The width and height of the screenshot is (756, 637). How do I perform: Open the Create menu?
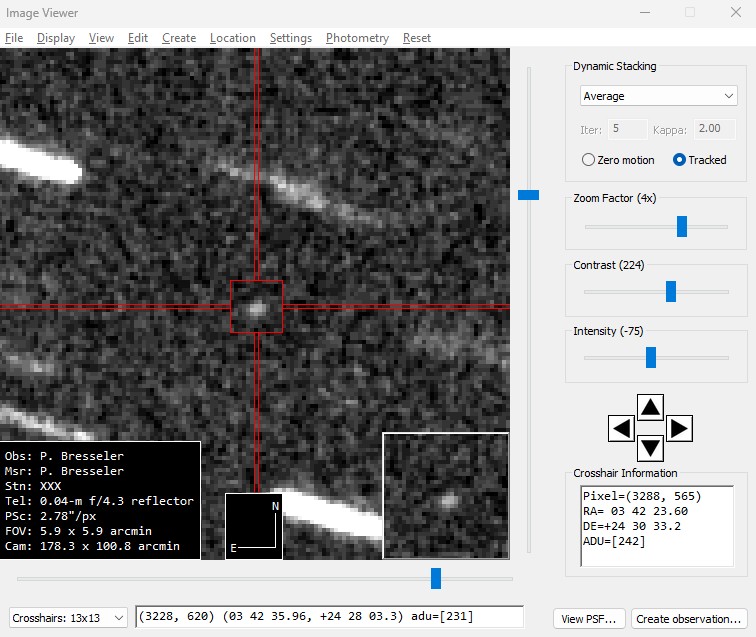pyautogui.click(x=179, y=38)
